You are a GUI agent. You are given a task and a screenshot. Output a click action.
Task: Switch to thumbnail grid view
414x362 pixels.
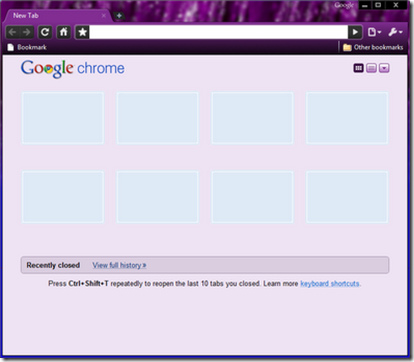(x=358, y=68)
